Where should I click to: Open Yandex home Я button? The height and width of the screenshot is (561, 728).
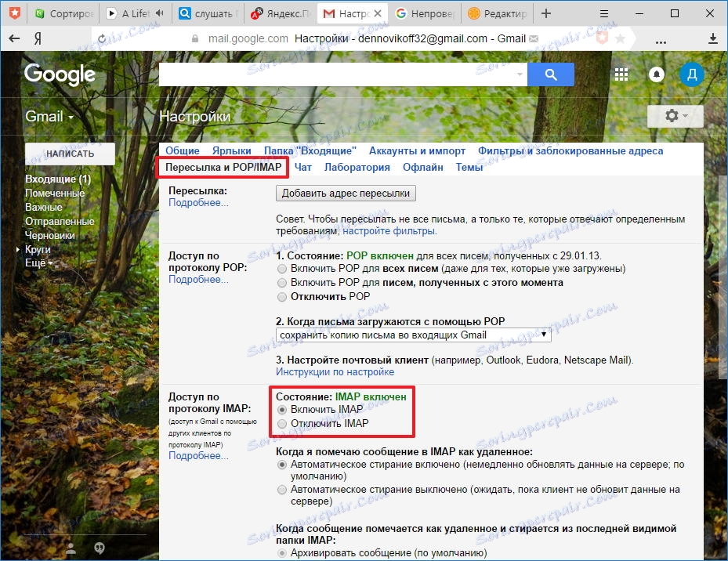[38, 38]
